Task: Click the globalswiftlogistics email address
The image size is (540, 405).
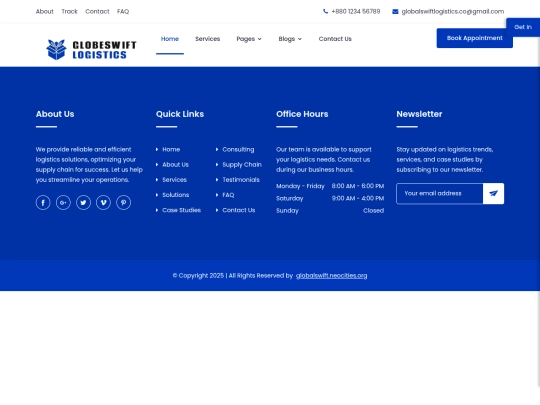Action: coord(453,11)
